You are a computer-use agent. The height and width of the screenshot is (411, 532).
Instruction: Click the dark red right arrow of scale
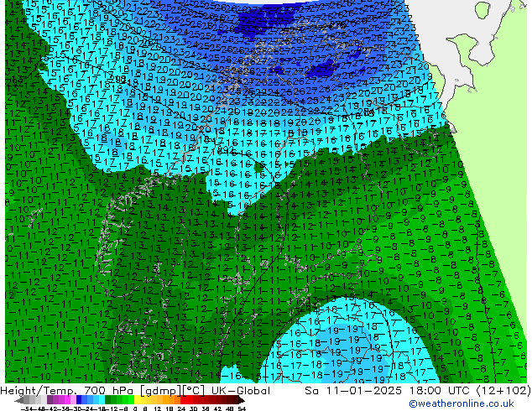241,400
